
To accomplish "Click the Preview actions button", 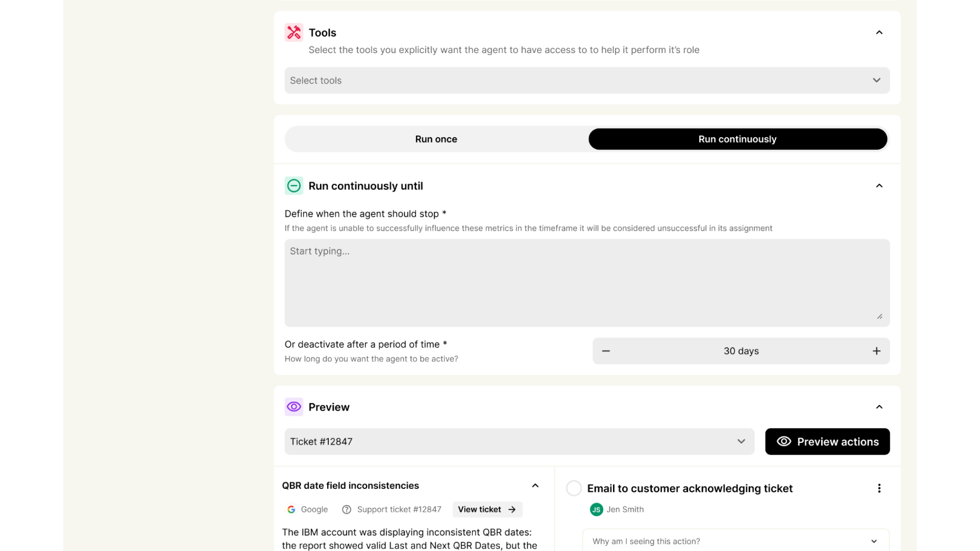I will pyautogui.click(x=827, y=442).
